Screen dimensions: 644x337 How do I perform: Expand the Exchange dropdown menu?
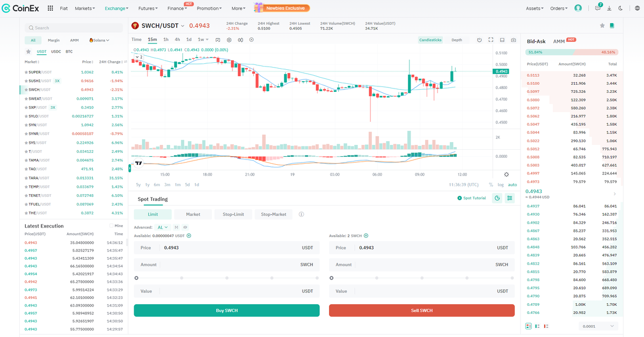(117, 9)
